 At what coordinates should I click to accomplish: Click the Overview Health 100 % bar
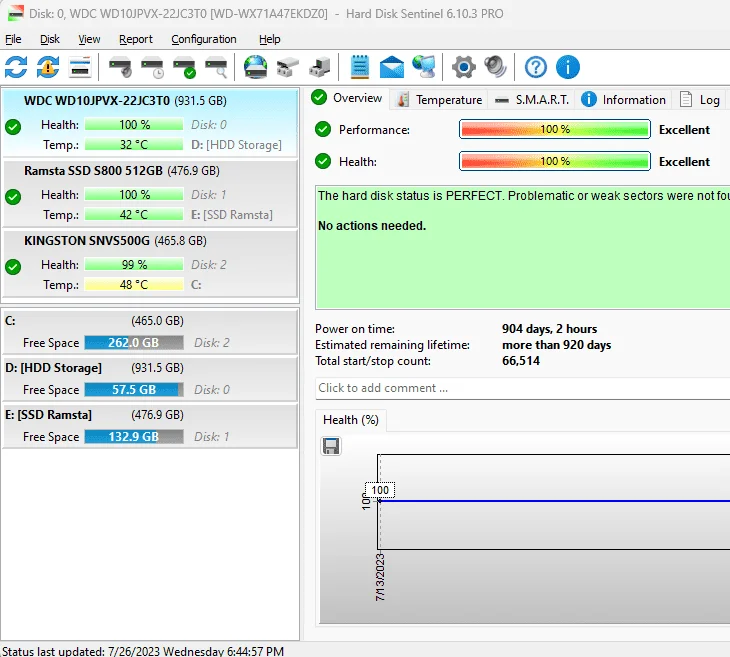pyautogui.click(x=554, y=162)
